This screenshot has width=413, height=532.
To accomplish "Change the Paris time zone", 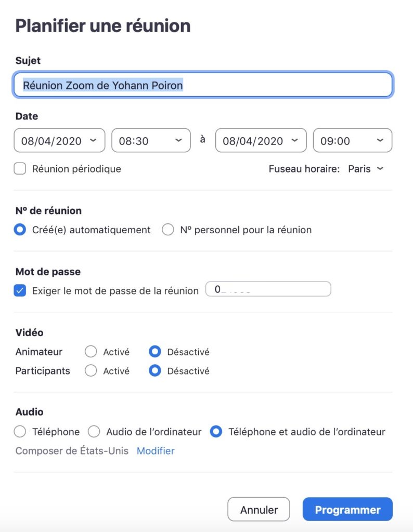I will coord(366,169).
